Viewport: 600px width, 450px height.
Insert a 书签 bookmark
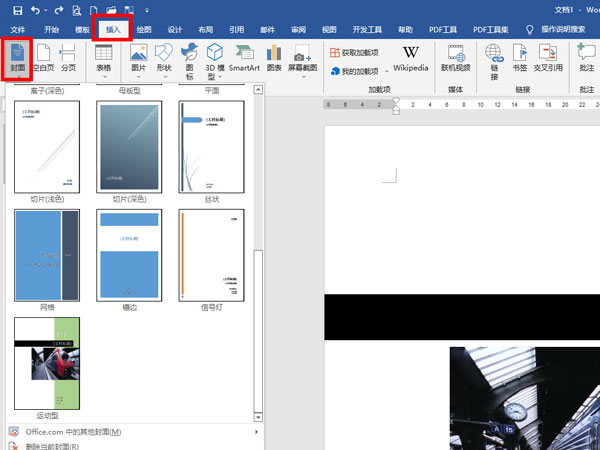pos(519,58)
